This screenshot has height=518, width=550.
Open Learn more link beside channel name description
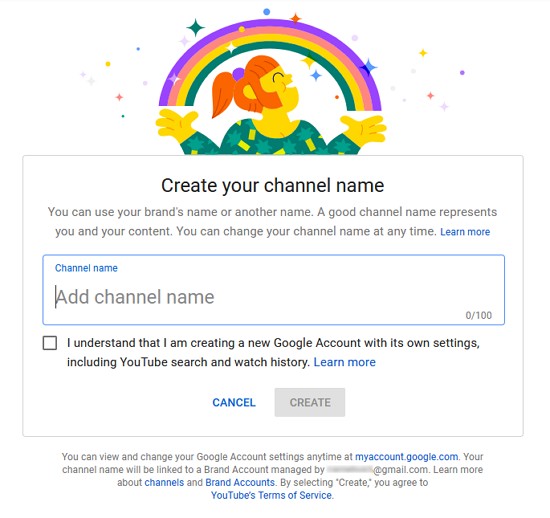pyautogui.click(x=465, y=232)
